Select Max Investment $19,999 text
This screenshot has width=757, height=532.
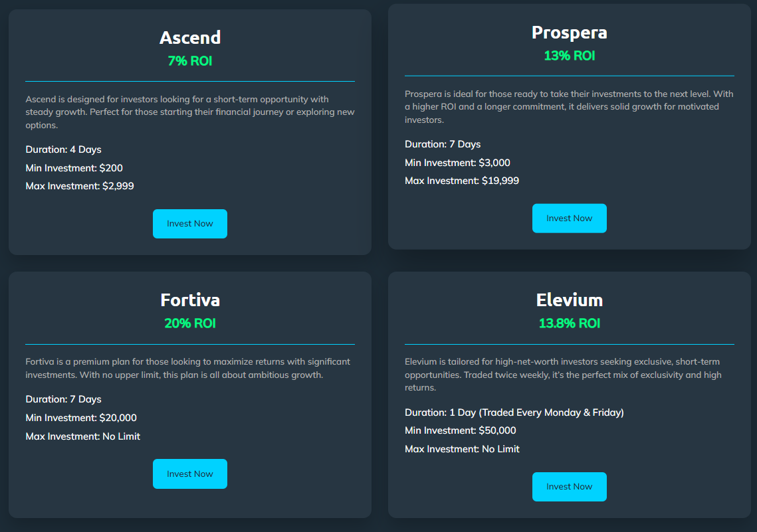(462, 181)
